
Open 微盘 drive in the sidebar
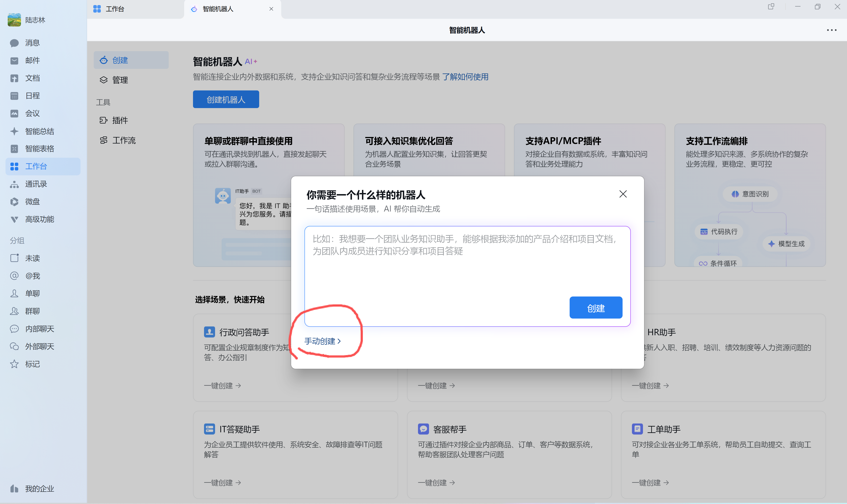[43, 202]
